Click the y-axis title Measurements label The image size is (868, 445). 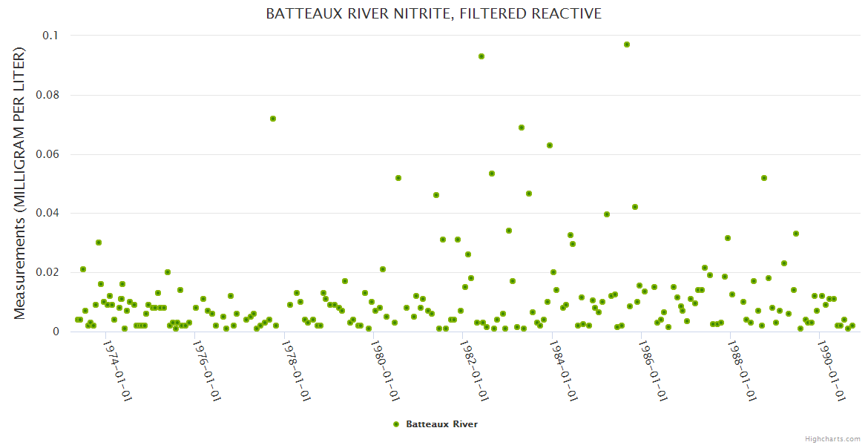pos(20,183)
